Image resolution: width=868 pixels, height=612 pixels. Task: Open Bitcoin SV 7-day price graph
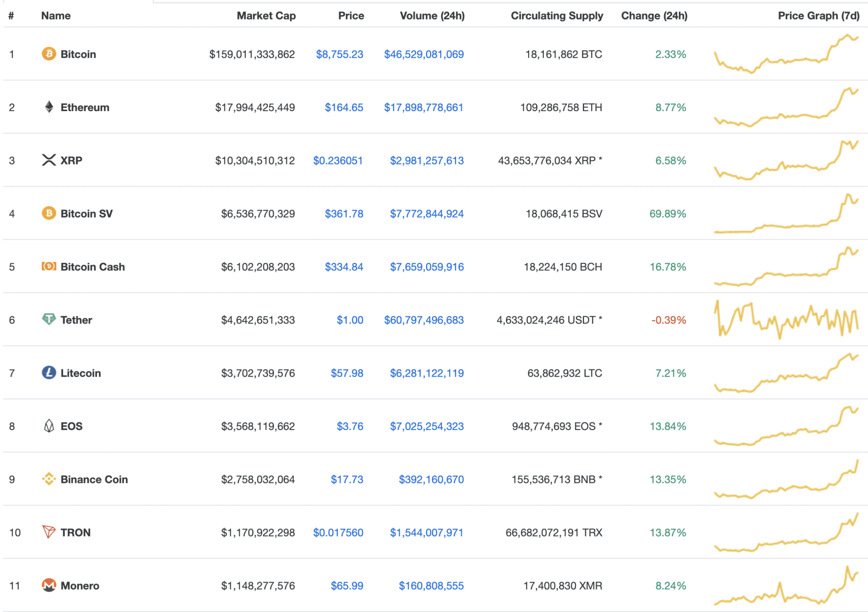pyautogui.click(x=786, y=213)
